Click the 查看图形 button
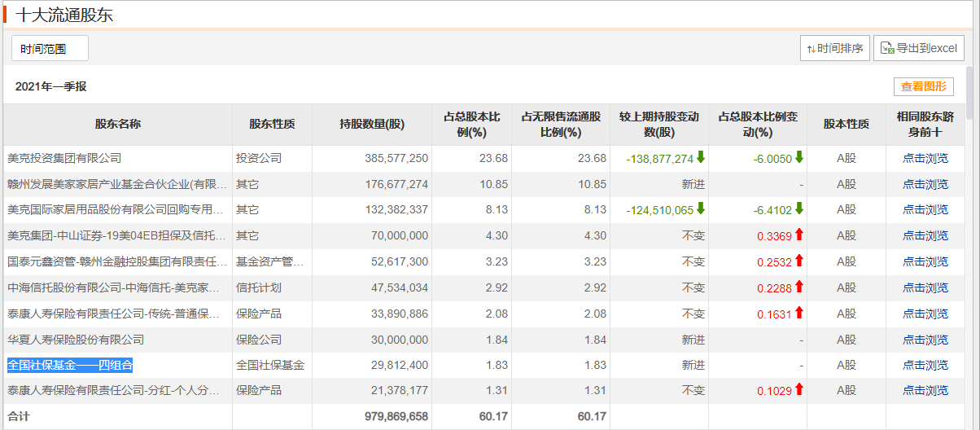Screen dimensions: 980x430 (x=924, y=86)
